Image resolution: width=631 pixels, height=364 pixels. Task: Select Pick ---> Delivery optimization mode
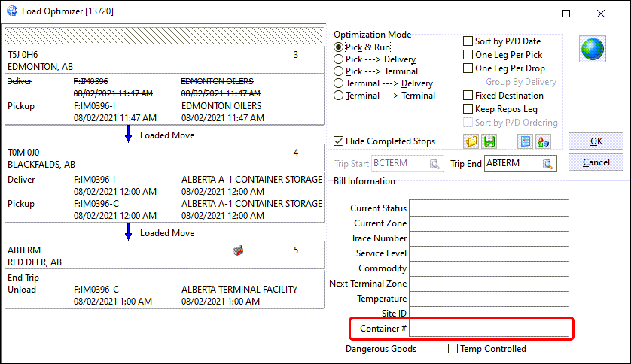coord(339,59)
